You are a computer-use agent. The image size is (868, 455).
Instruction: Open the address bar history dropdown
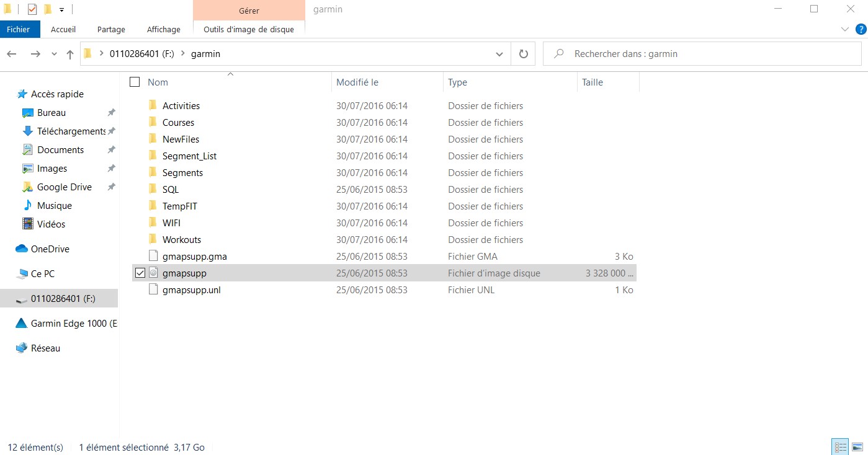[x=499, y=54]
